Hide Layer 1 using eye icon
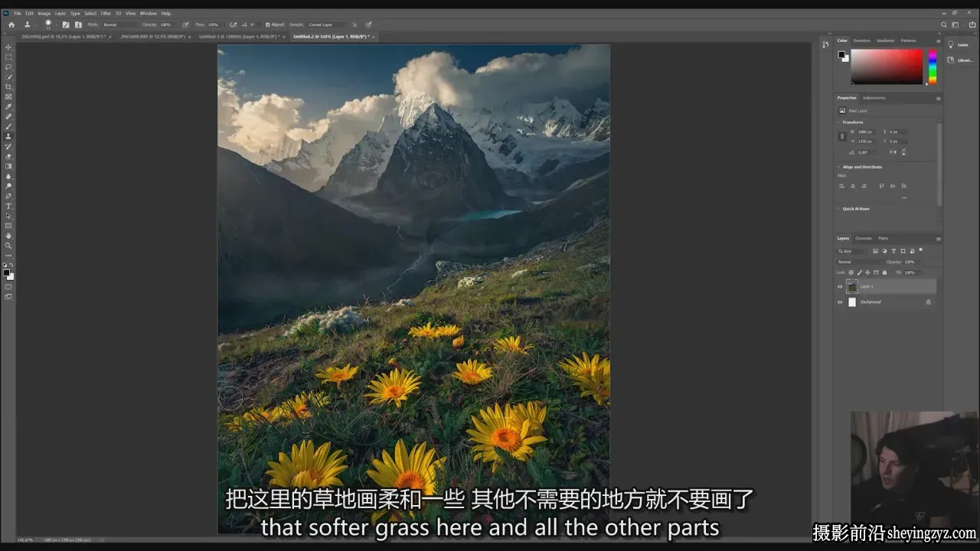Screen dimensions: 980x551 click(x=840, y=286)
